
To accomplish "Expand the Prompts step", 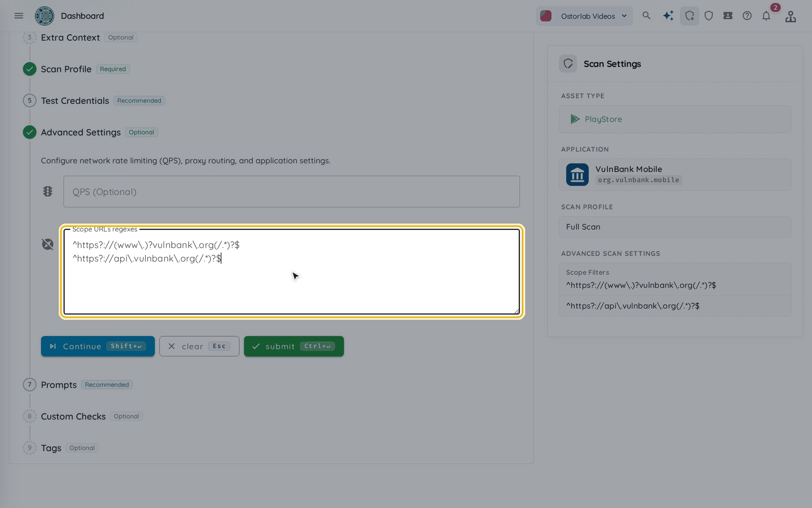I will click(59, 385).
